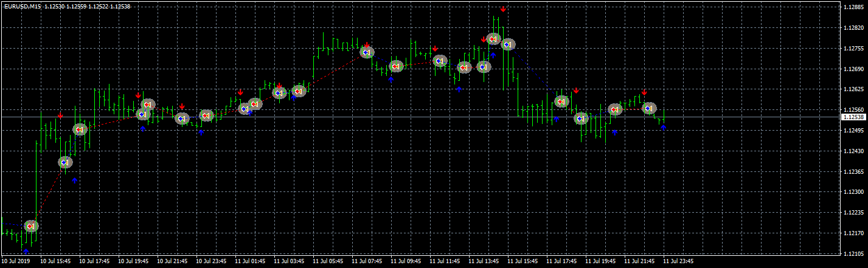868x268 pixels.
Task: Click the 1.12495 price level label
Action: click(x=853, y=130)
